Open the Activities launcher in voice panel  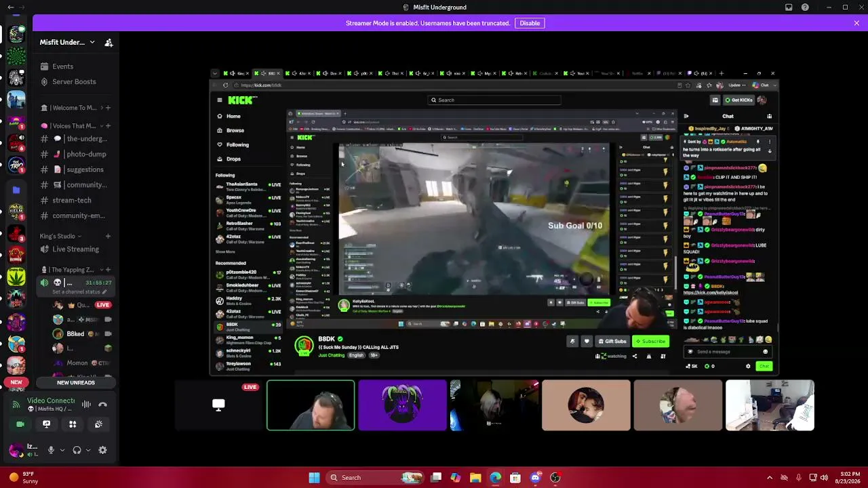73,424
